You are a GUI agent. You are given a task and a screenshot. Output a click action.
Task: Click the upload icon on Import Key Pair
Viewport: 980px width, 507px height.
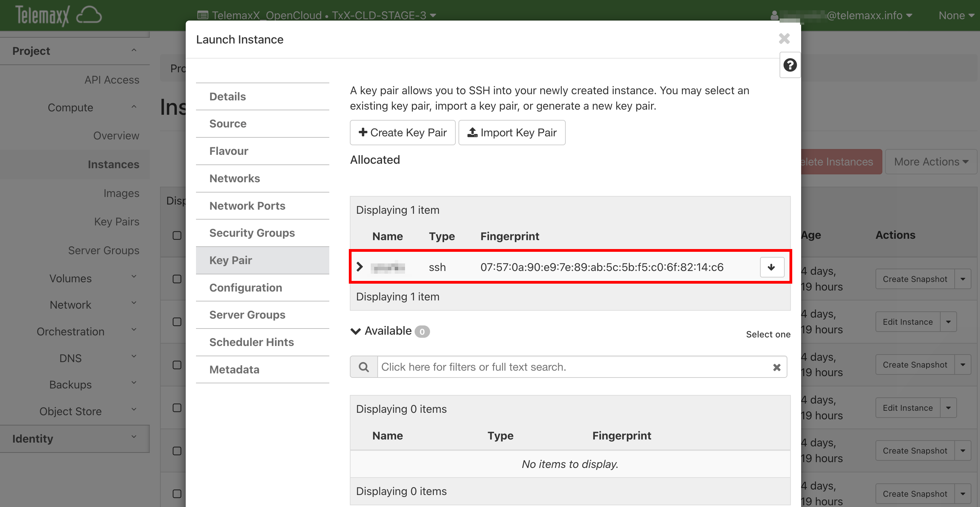tap(472, 132)
